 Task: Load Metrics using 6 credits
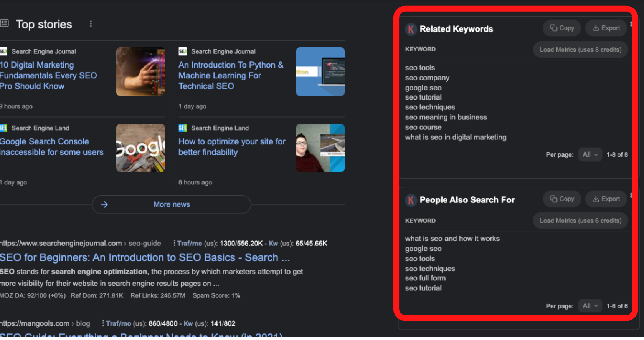point(580,221)
